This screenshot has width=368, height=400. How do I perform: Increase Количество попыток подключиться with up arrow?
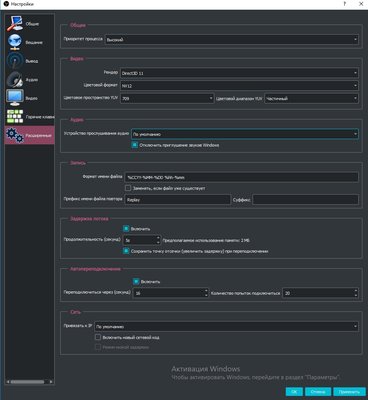tap(356, 291)
